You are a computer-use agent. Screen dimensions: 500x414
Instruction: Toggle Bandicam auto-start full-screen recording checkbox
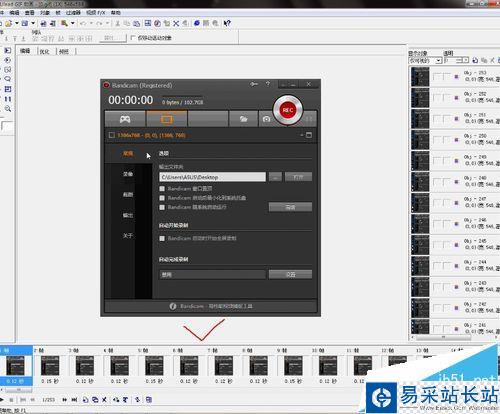(x=162, y=238)
